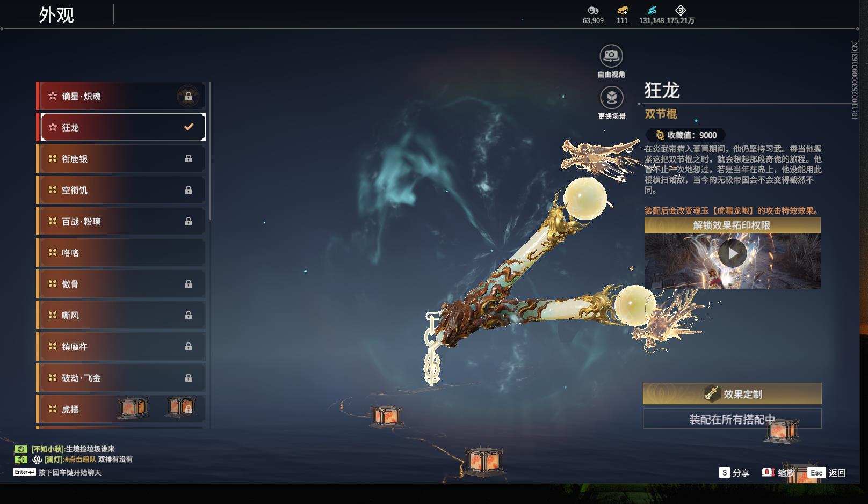Click Esc 返回 to go back

click(827, 472)
